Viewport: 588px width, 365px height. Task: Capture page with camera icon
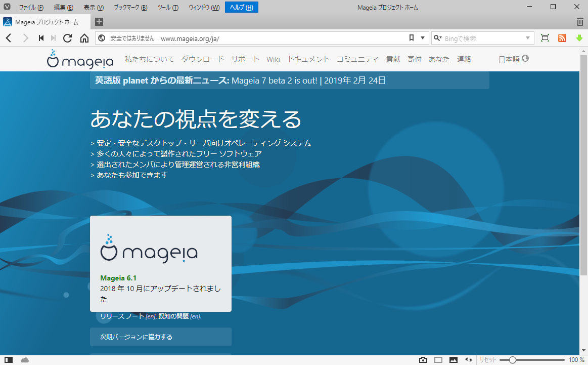click(423, 360)
